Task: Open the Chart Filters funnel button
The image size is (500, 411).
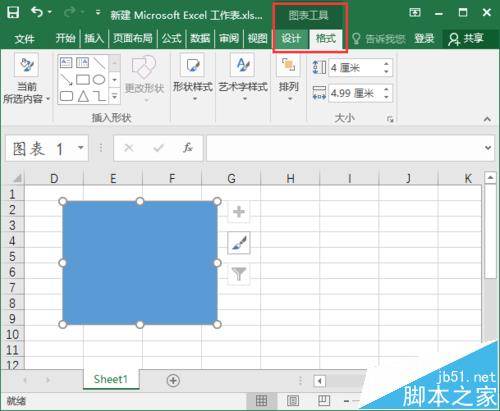Action: (x=239, y=274)
